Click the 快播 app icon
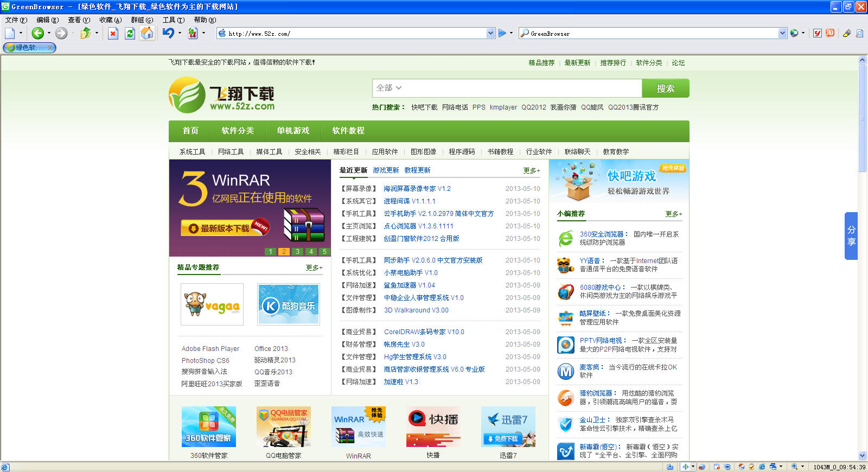Screen dimensions: 868x472 [433, 426]
